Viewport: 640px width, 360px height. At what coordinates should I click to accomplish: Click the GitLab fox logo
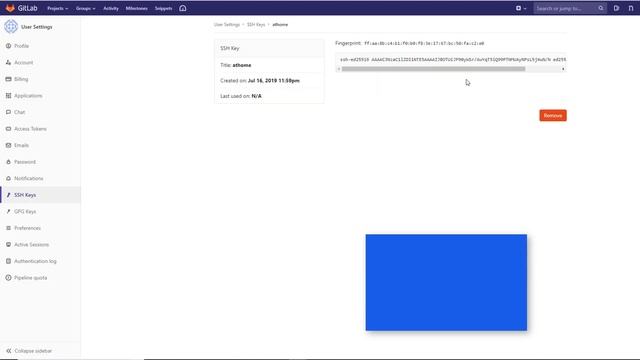click(x=10, y=8)
